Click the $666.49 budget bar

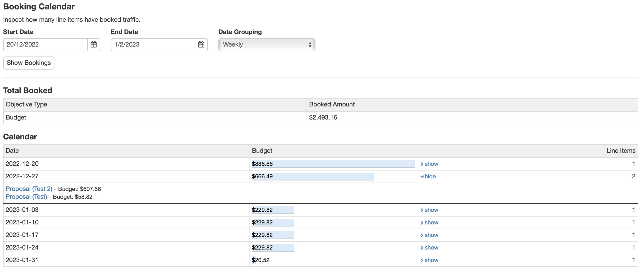(313, 177)
